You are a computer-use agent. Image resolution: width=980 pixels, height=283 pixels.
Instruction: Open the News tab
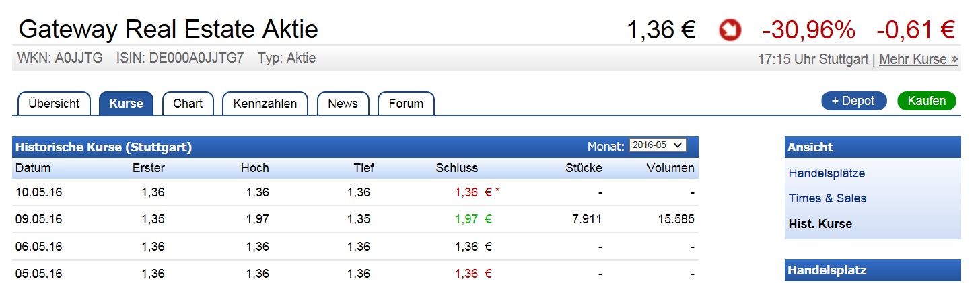(343, 104)
